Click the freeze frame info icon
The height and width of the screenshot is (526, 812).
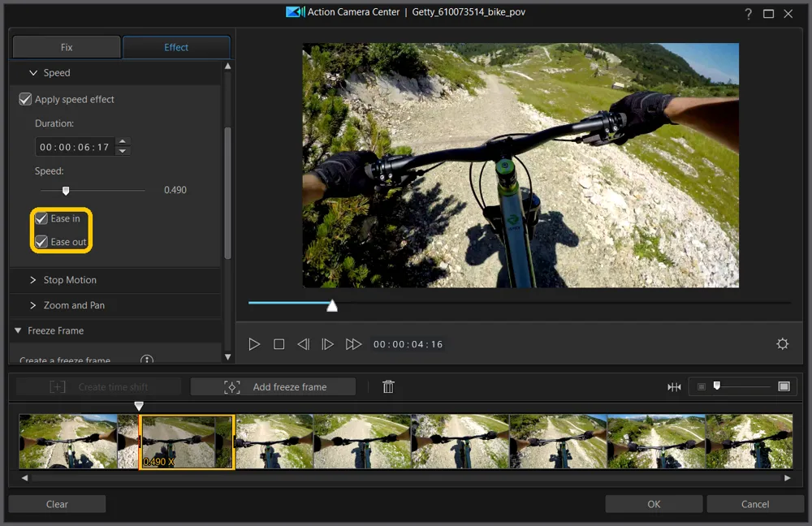(x=147, y=360)
